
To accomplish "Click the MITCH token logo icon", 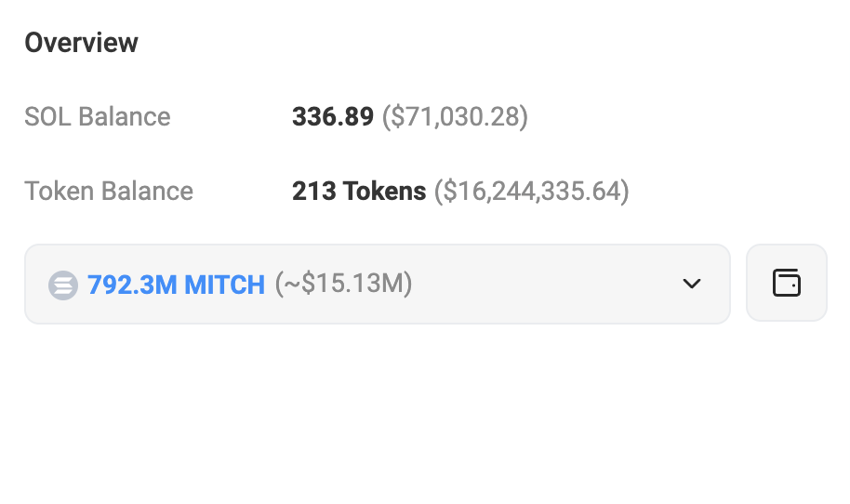I will [x=63, y=285].
